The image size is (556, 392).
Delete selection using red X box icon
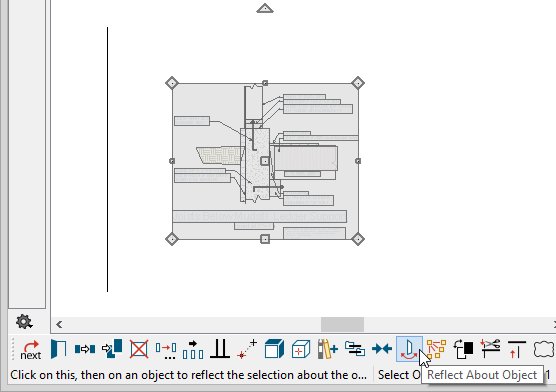point(139,349)
